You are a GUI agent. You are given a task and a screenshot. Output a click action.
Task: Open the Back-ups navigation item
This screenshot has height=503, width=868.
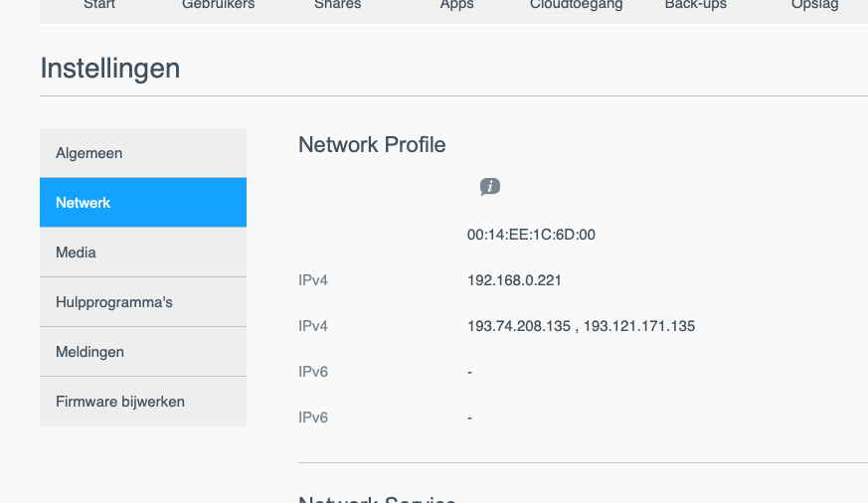[x=696, y=5]
